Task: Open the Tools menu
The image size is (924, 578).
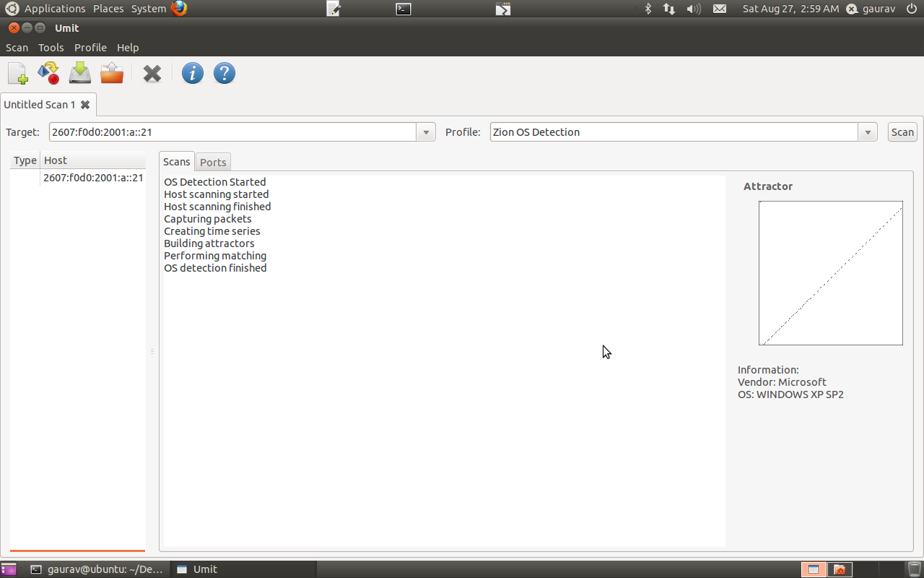Action: coord(51,48)
